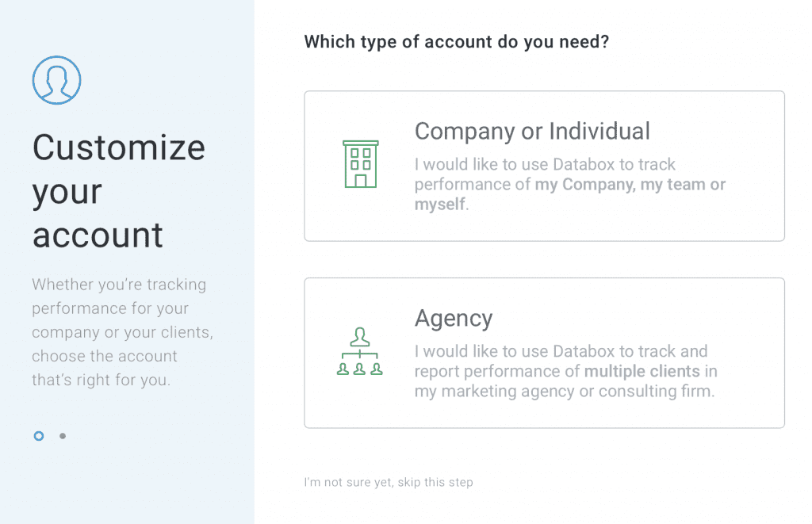Click the Company or Individual title label
Viewport: 812px width, 524px height.
click(x=533, y=131)
